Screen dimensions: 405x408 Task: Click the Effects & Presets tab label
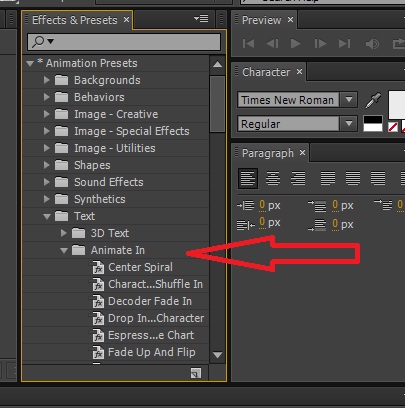tap(75, 20)
